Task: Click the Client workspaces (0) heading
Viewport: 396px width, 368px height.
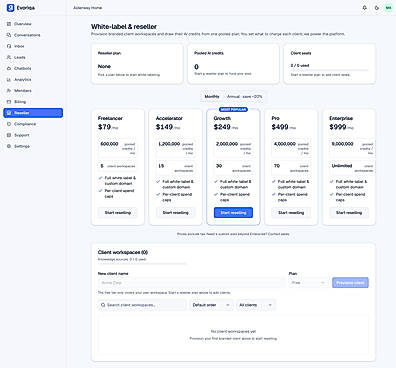Action: [123, 252]
